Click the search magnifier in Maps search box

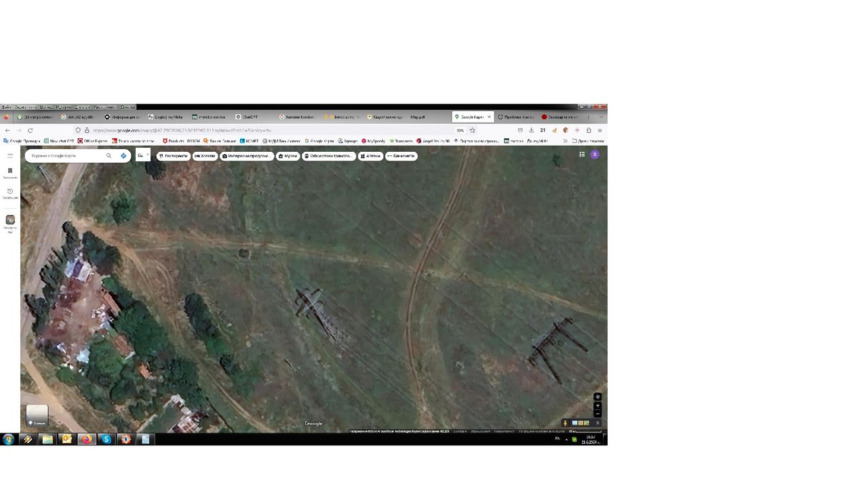pyautogui.click(x=108, y=156)
